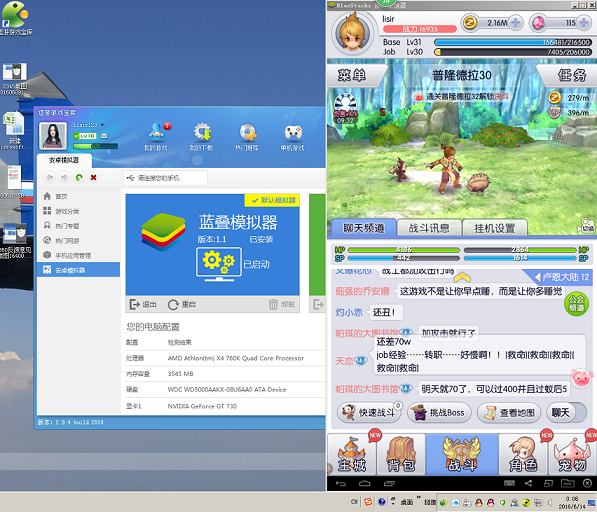The image size is (597, 512).
Task: Tap the Android home icon in BlueStacks bar
Action: click(364, 483)
